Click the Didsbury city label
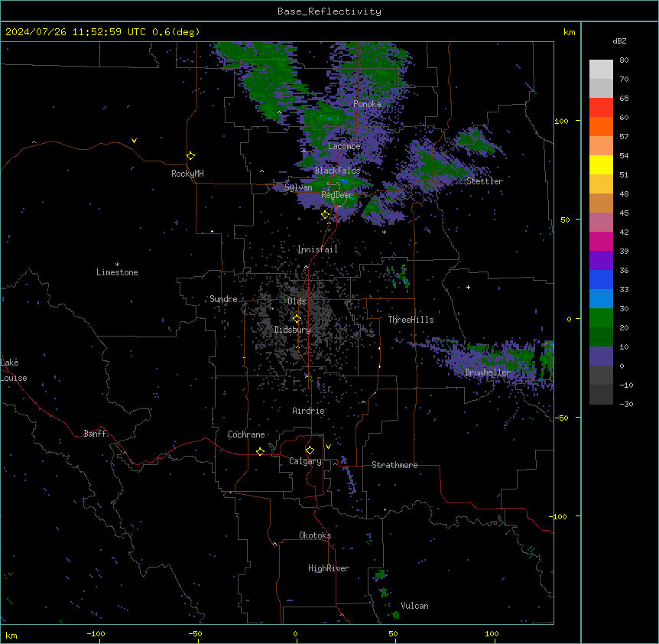Image resolution: width=659 pixels, height=644 pixels. (293, 330)
